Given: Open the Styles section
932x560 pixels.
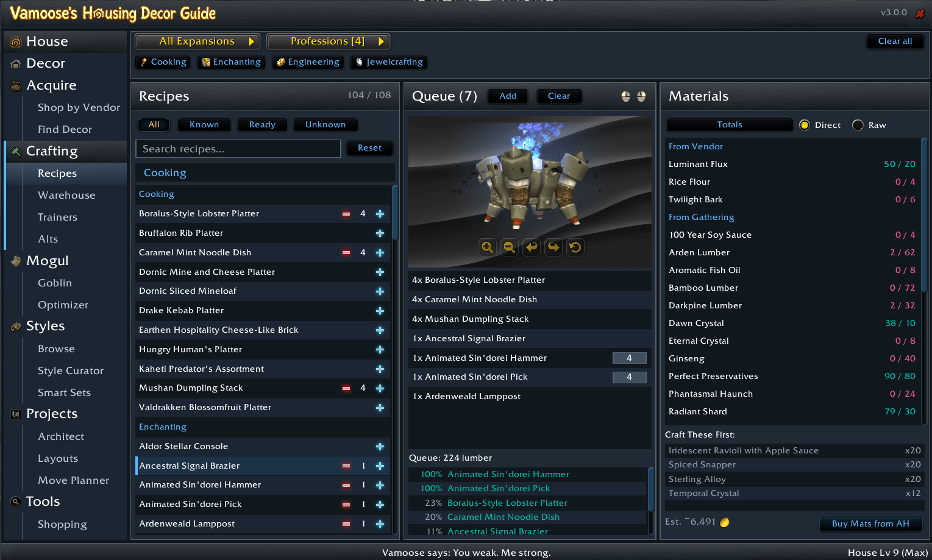Looking at the screenshot, I should 66,326.
